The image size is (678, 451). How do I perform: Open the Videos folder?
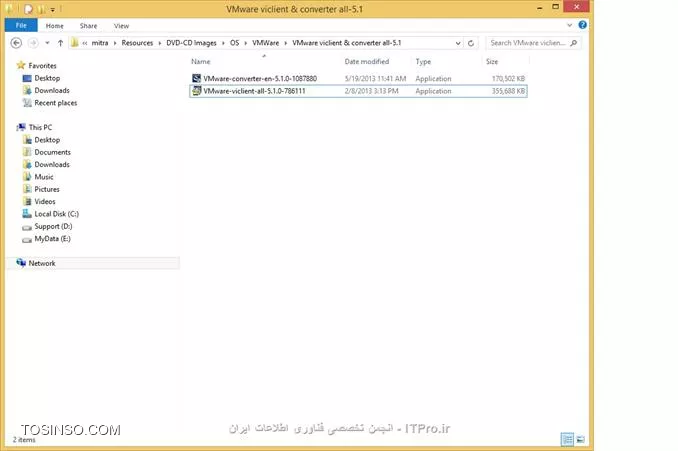click(x=45, y=202)
